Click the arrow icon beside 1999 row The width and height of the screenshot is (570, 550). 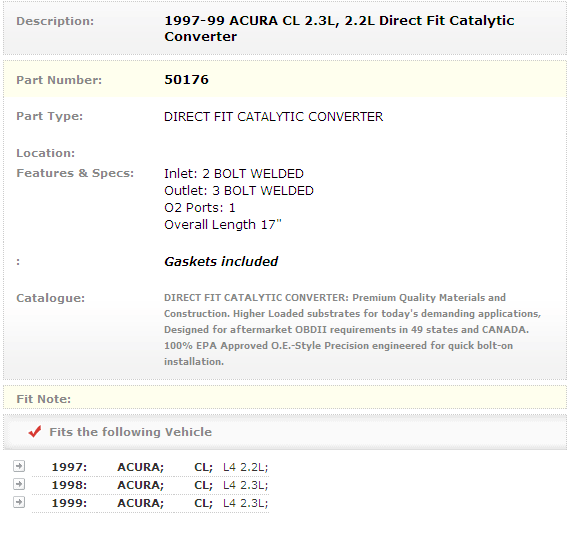point(19,502)
